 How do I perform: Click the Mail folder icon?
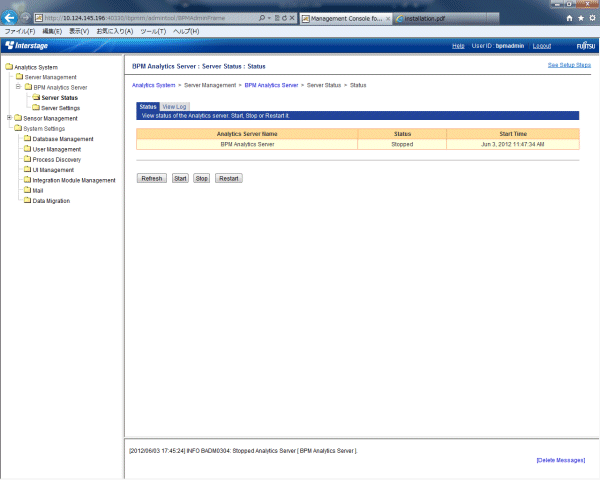(27, 190)
